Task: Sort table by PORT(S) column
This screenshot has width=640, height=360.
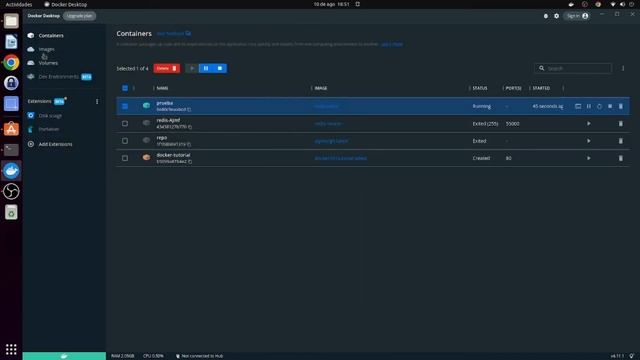Action: coord(513,88)
